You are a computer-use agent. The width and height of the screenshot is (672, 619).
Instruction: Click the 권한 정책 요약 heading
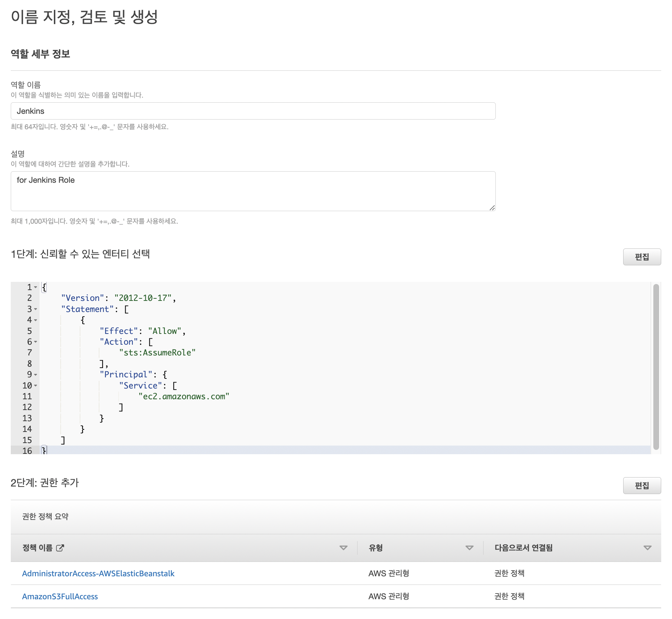[x=45, y=516]
